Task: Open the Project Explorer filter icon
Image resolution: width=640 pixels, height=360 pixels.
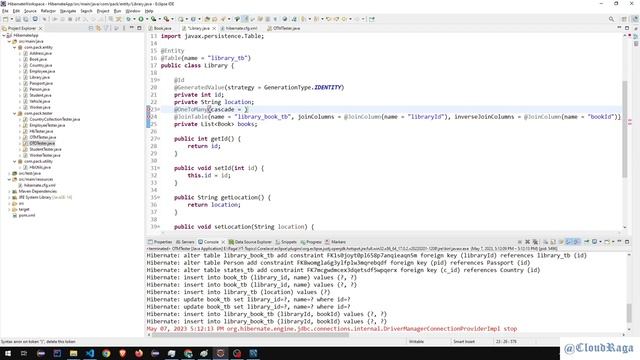Action: 107,28
